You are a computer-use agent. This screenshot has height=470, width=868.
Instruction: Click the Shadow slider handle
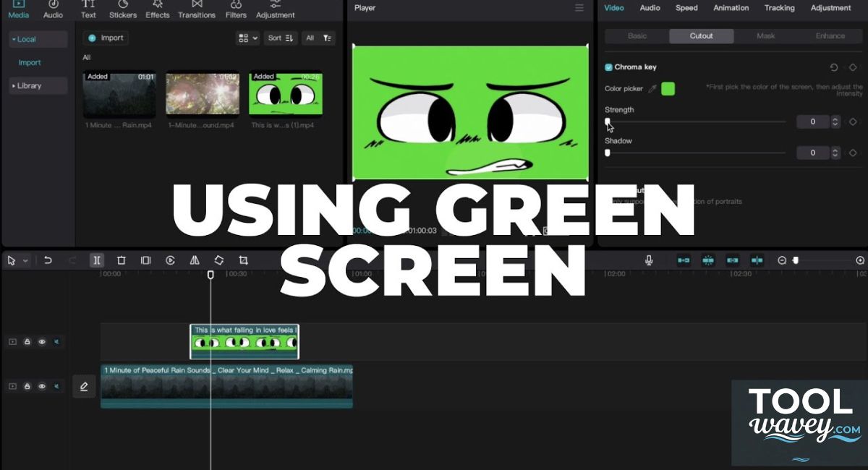608,153
